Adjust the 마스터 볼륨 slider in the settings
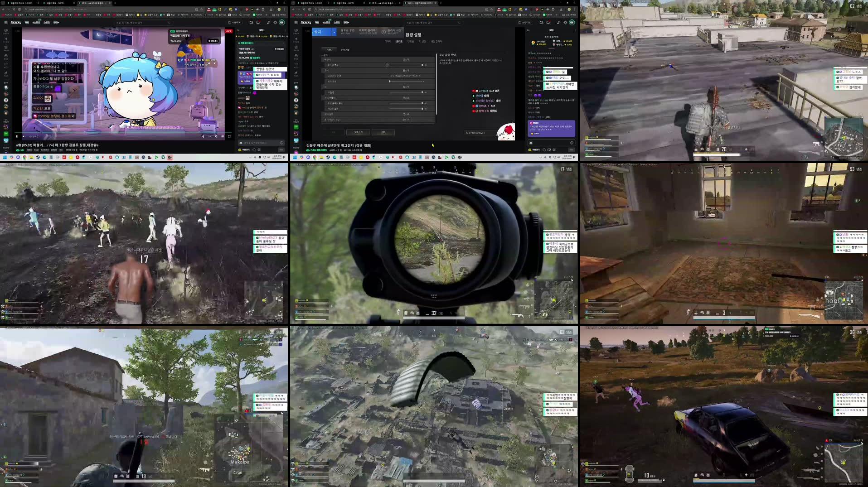Viewport: 868px width, 487px height. 406,65
